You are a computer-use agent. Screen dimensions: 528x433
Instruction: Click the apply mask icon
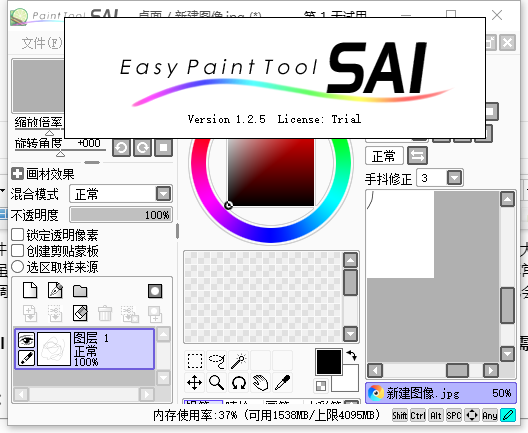(155, 314)
